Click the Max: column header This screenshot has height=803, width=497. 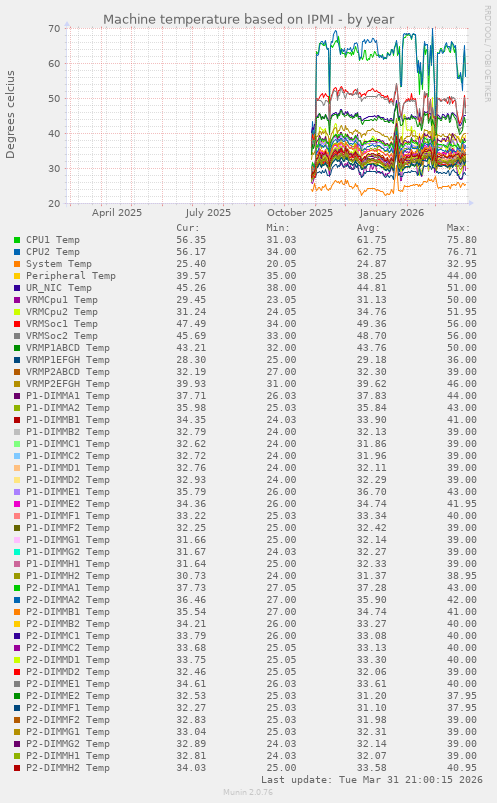[x=458, y=228]
